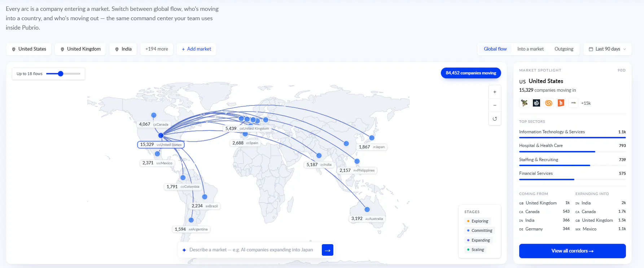Click the pin icon in the India chip

pyautogui.click(x=117, y=49)
